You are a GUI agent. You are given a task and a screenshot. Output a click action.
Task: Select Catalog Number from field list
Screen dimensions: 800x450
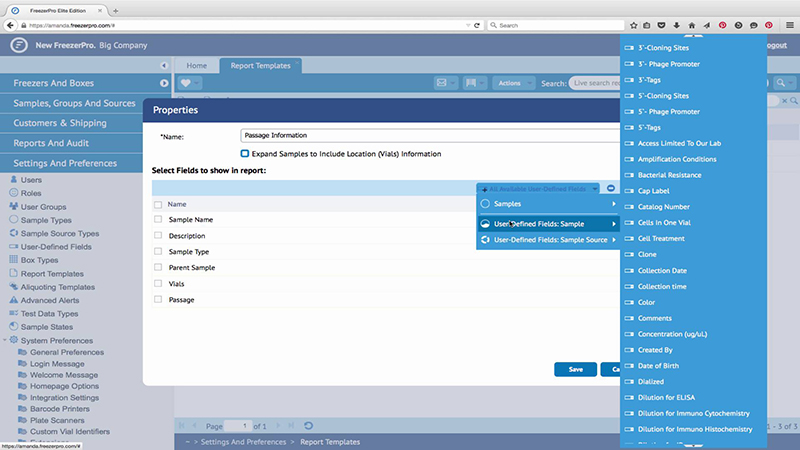click(664, 207)
